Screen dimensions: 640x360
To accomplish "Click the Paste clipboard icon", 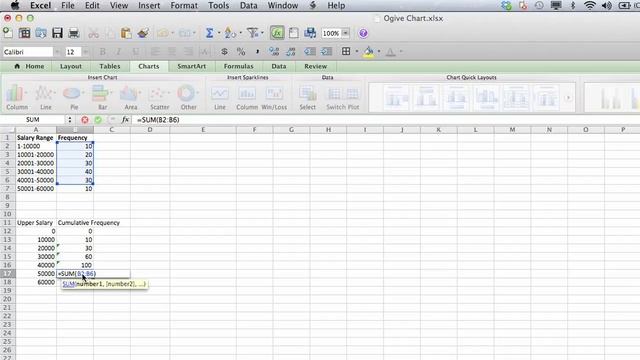I will [x=126, y=33].
